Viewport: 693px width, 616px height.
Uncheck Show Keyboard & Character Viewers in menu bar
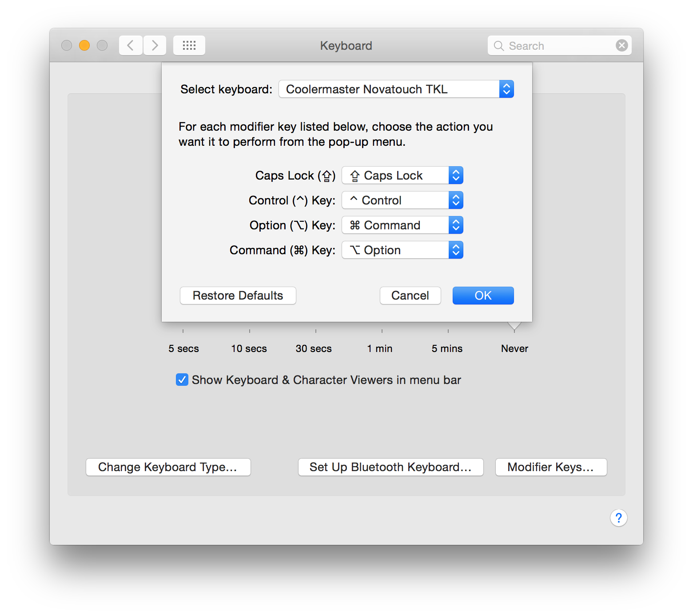[182, 380]
